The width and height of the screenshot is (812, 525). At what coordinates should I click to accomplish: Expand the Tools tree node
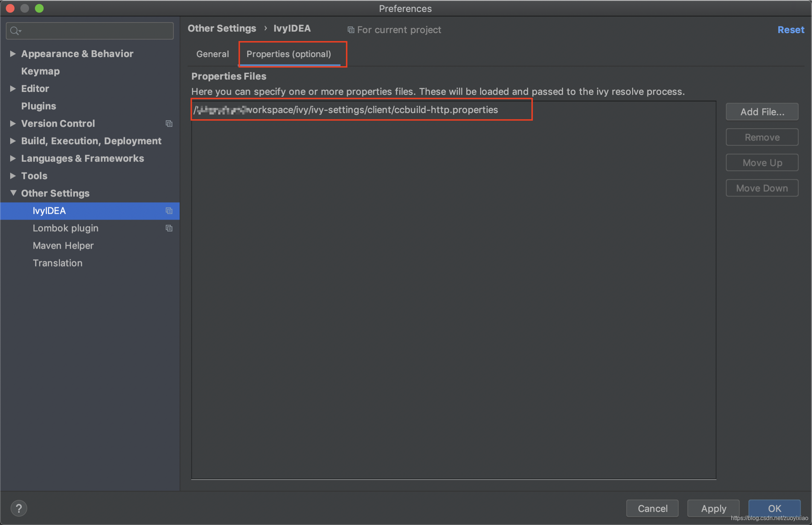[13, 176]
